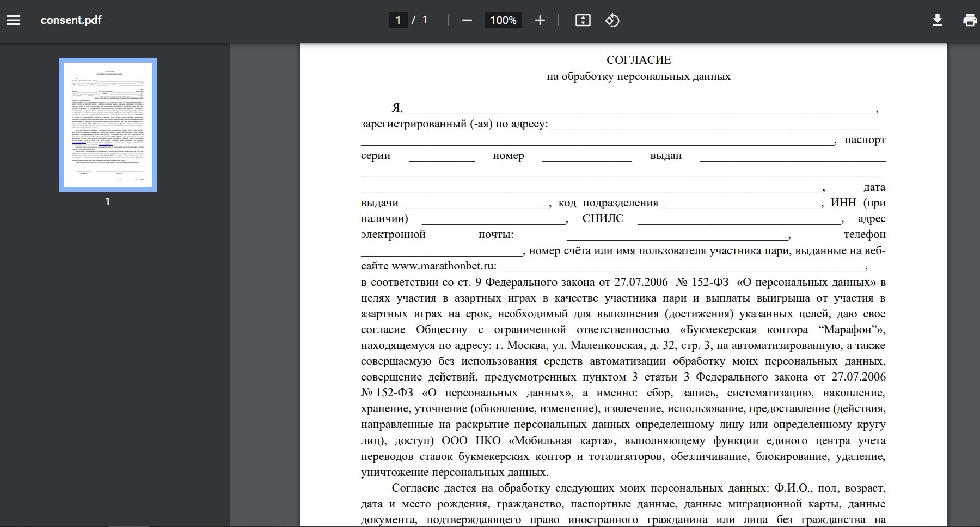Select the text www.marathonbet.ru
This screenshot has height=527, width=980.
[x=444, y=266]
